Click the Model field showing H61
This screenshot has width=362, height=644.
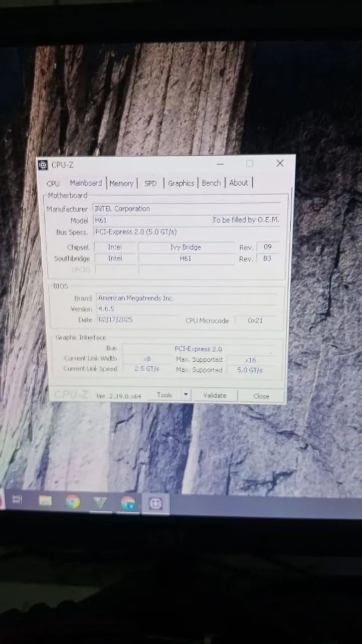[x=152, y=220]
